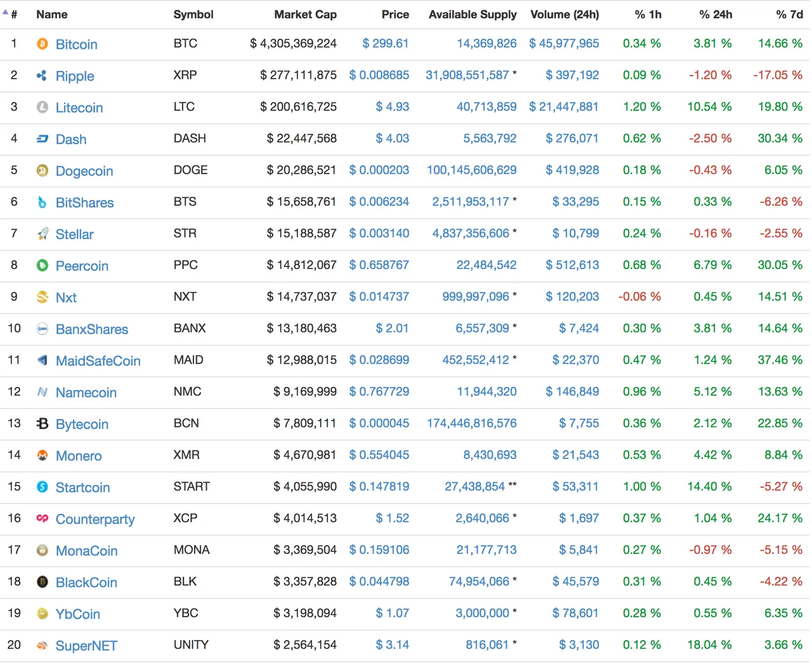Click the Dogecoin logo icon
Image resolution: width=812 pixels, height=663 pixels.
coord(43,171)
